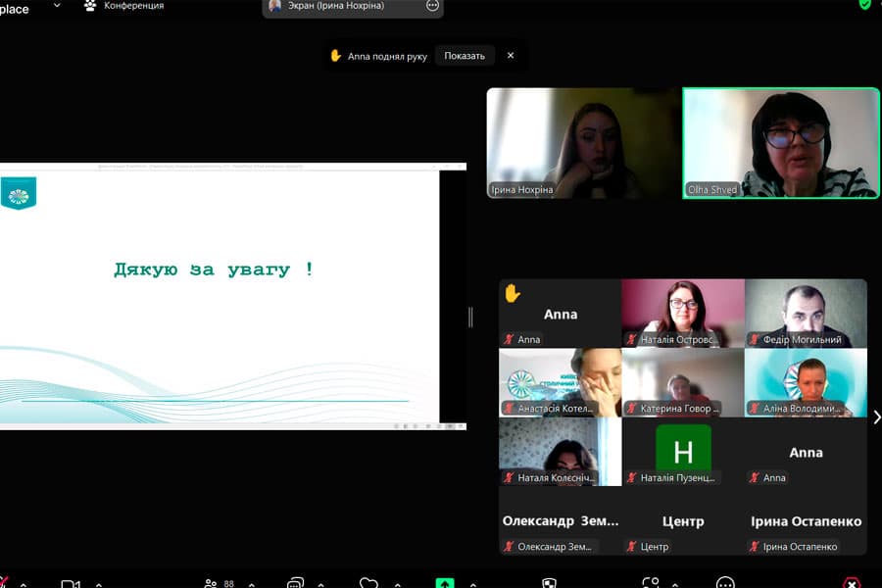Image resolution: width=882 pixels, height=588 pixels.
Task: Open the More options ellipsis in toolbar
Action: click(725, 584)
